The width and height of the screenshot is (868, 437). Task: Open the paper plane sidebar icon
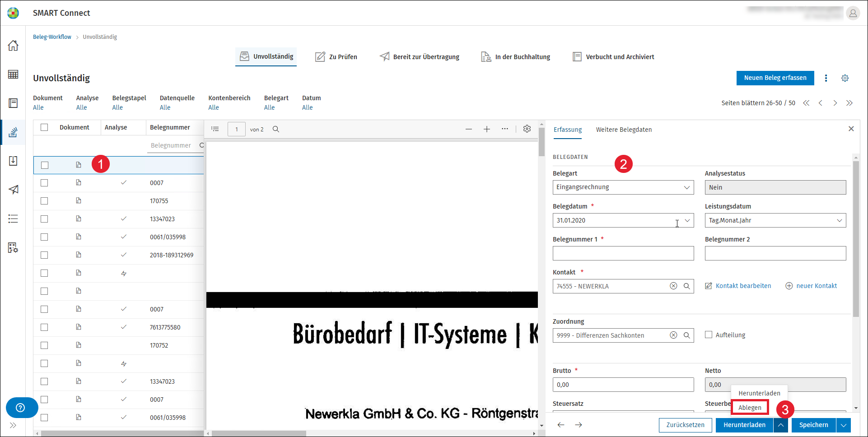point(13,190)
